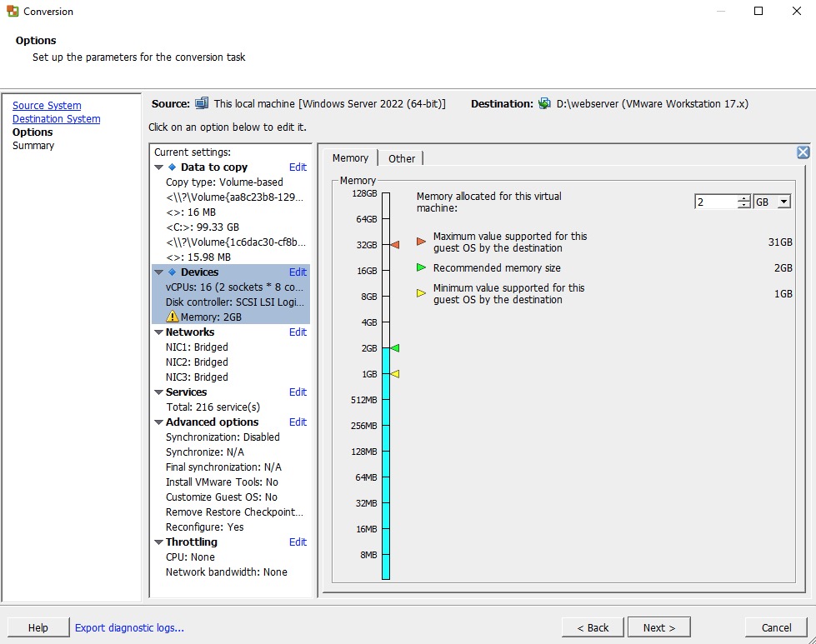Viewport: 816px width, 644px height.
Task: Click the green recommended memory marker on the slider
Action: click(395, 348)
